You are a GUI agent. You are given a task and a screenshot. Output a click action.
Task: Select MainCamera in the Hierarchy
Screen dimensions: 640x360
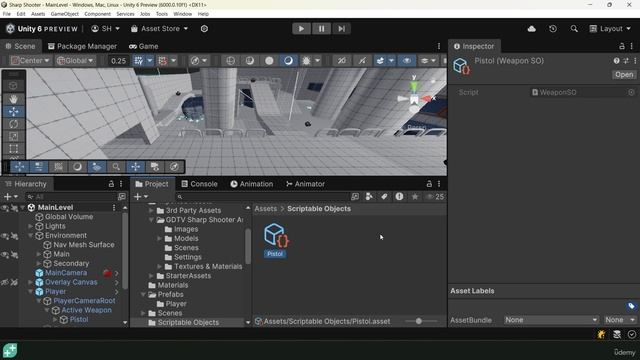(66, 273)
